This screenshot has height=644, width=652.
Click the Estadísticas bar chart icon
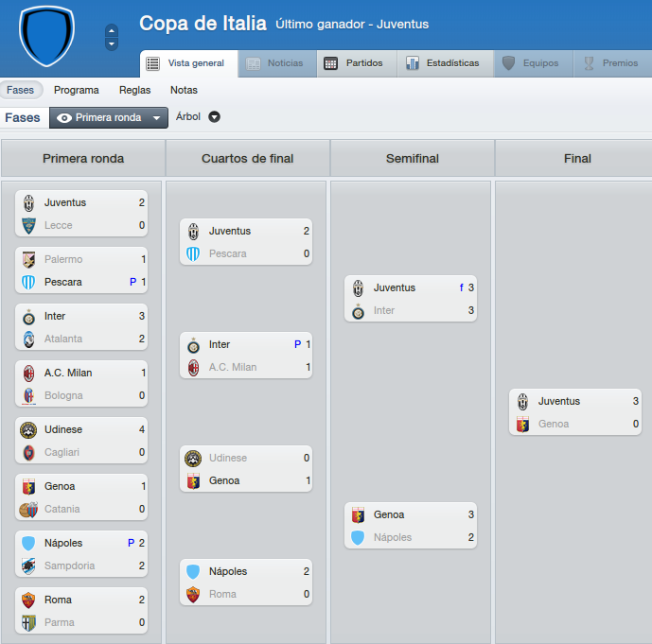click(x=412, y=63)
